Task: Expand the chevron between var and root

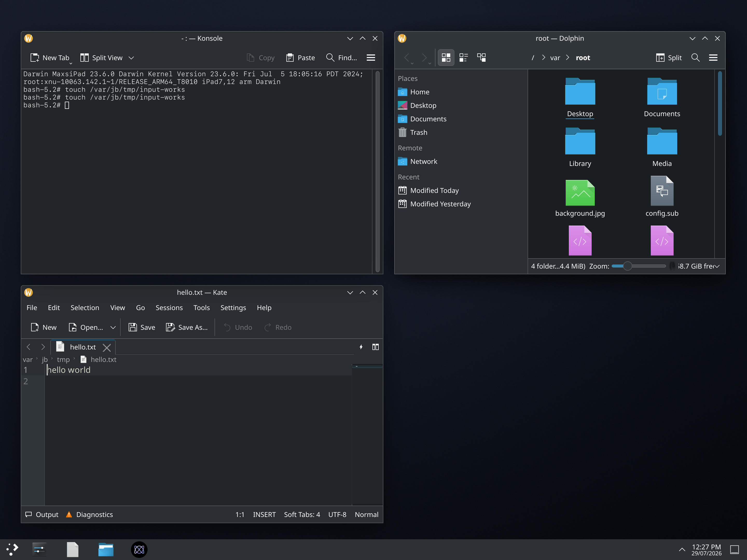Action: click(x=568, y=58)
